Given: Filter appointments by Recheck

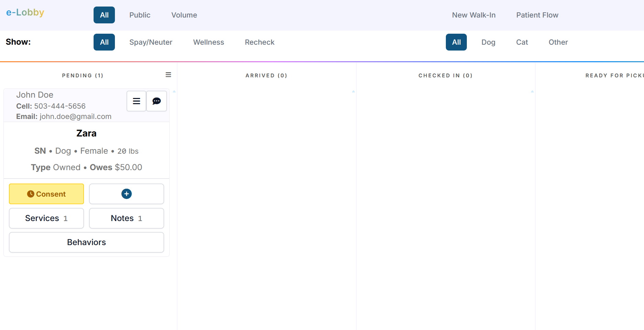Looking at the screenshot, I should point(259,42).
